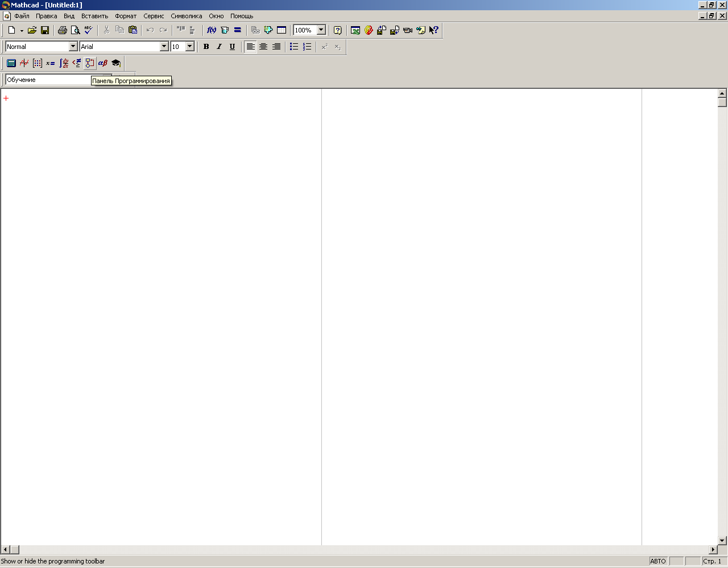
Task: Set left text alignment
Action: (x=250, y=47)
